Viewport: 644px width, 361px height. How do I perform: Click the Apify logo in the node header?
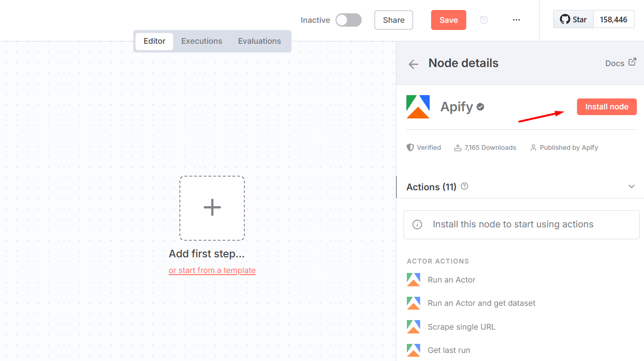[418, 107]
